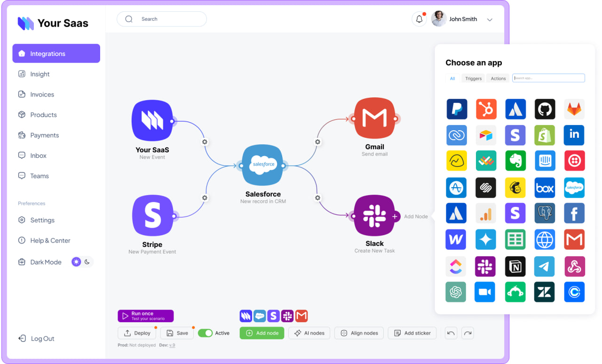The image size is (602, 364).
Task: Undo the last canvas change
Action: coord(451,333)
